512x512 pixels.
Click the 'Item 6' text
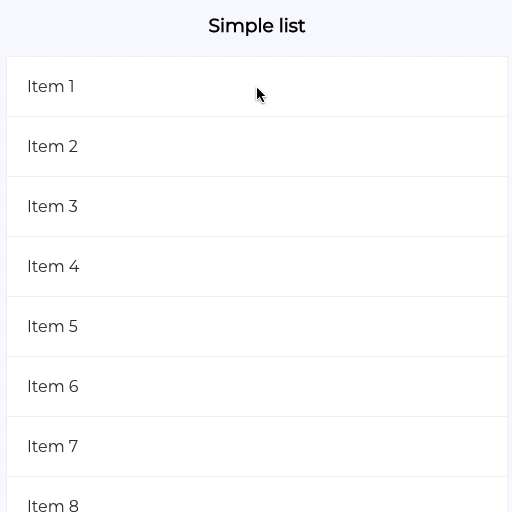coord(53,387)
